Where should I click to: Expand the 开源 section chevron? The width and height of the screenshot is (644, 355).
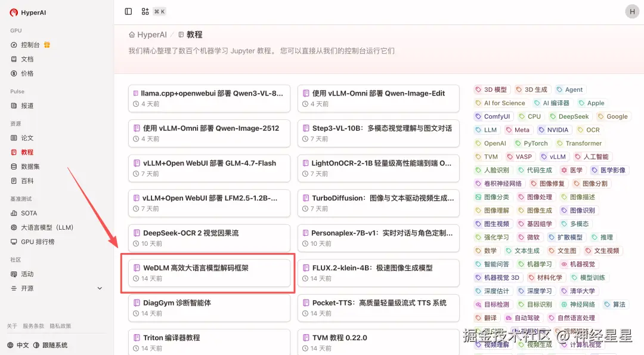point(100,288)
